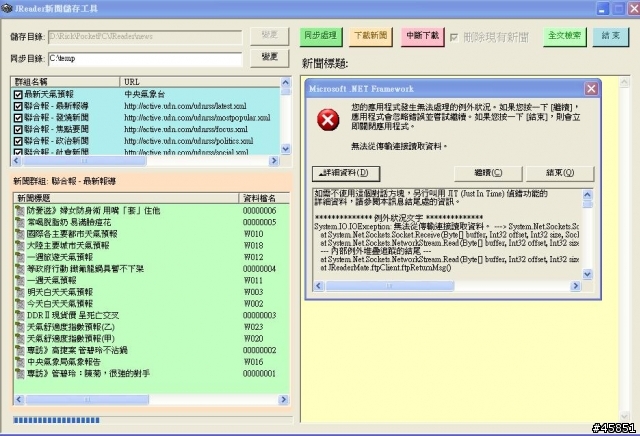The width and height of the screenshot is (640, 436).
Task: Uncheck the 聯合報 - 最新報導 group checkbox
Action: [18, 106]
